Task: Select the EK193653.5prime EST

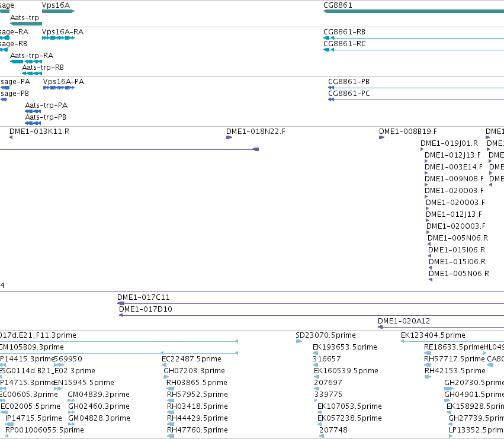Action: (x=345, y=347)
